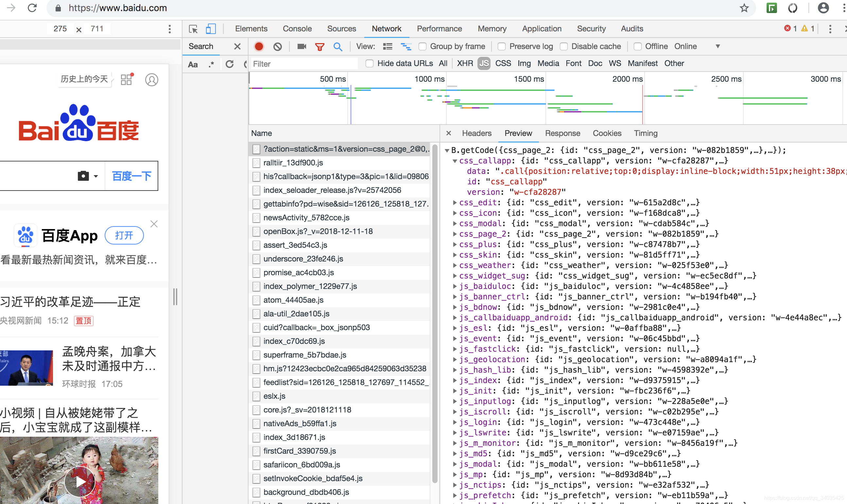Switch to the Console tab
Screen dimensions: 847x504
pos(297,29)
